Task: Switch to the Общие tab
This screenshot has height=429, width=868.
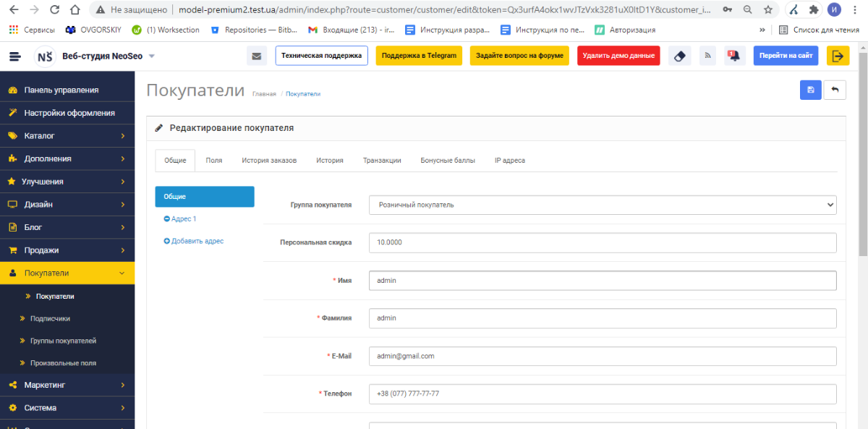Action: point(175,160)
